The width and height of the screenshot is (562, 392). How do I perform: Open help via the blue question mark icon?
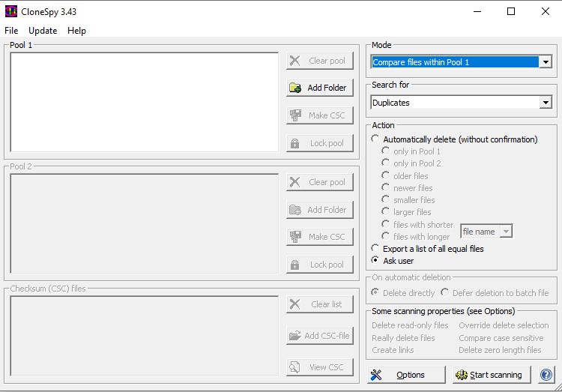[x=546, y=376]
